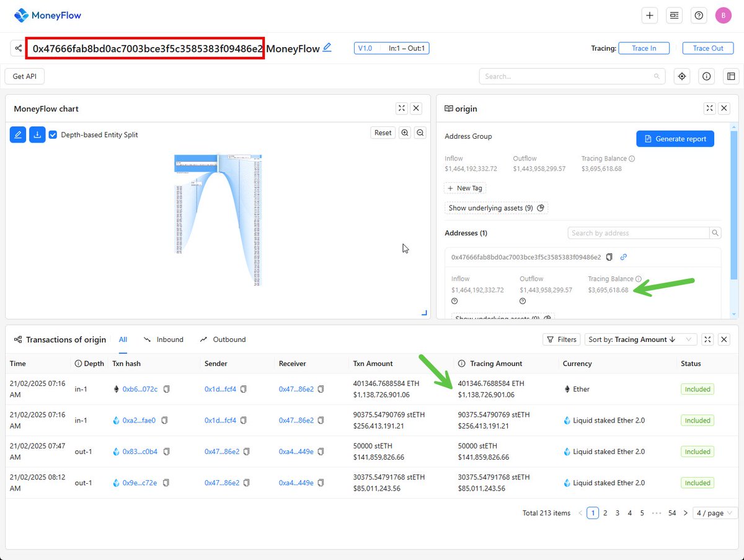The image size is (744, 560).
Task: Open the user avatar B
Action: 723,15
